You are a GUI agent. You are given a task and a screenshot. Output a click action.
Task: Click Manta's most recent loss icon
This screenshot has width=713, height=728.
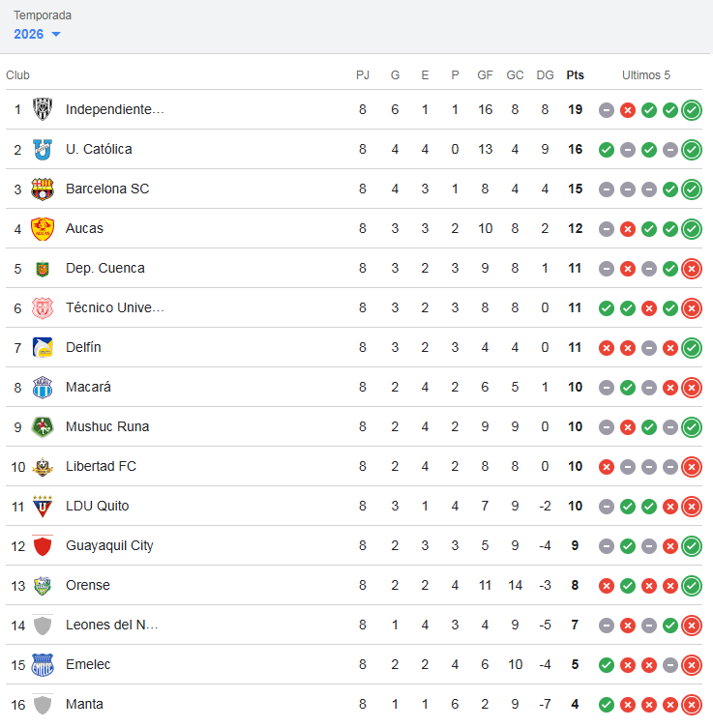click(692, 704)
